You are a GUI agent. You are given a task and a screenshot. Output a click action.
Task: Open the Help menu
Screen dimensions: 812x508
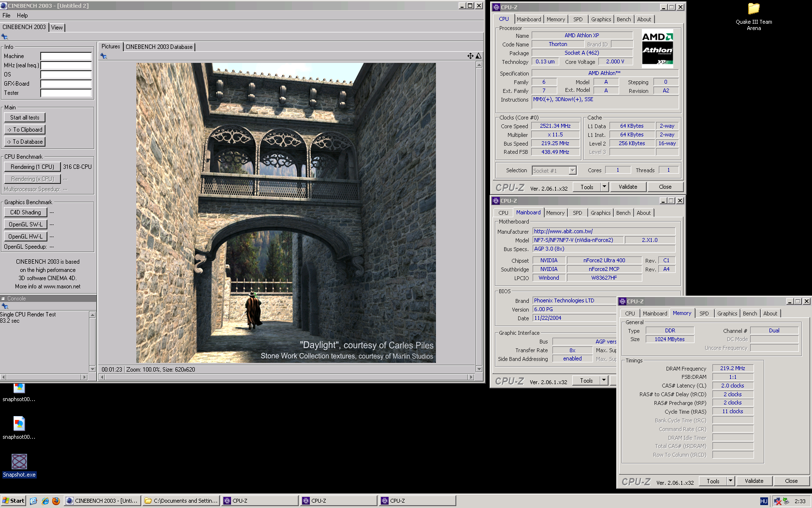click(22, 15)
